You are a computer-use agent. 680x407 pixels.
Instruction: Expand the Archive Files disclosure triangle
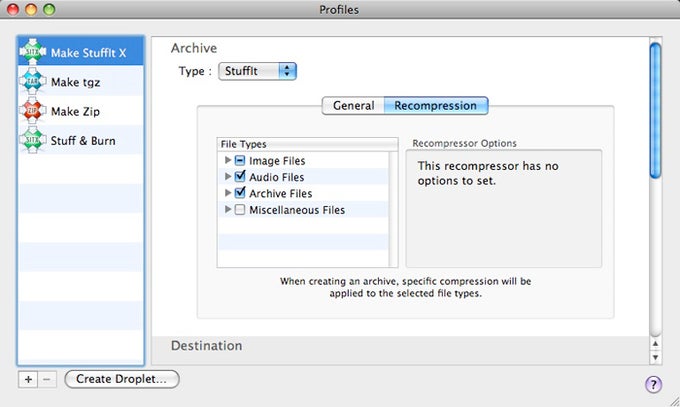pos(228,193)
